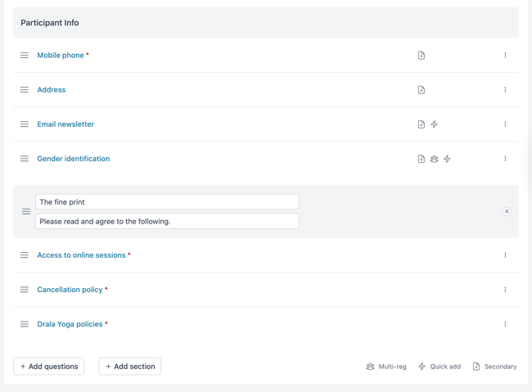Click drag handle beside Cancellation policy

25,290
